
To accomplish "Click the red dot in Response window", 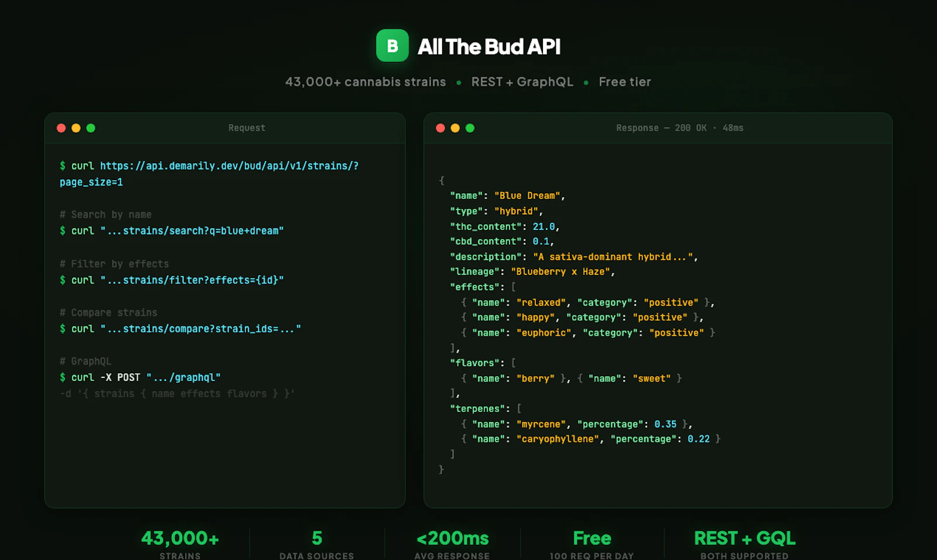I will (440, 128).
